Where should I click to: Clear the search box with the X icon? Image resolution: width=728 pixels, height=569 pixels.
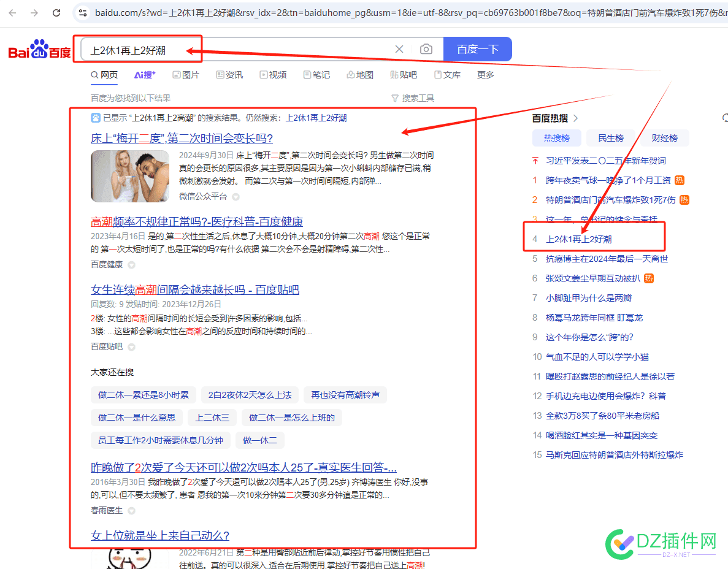(x=399, y=49)
